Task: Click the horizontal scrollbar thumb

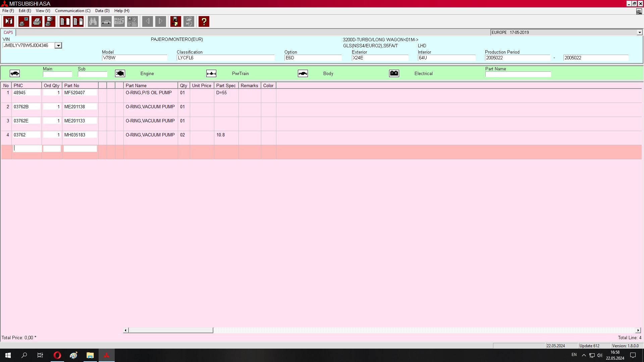Action: 171,330
